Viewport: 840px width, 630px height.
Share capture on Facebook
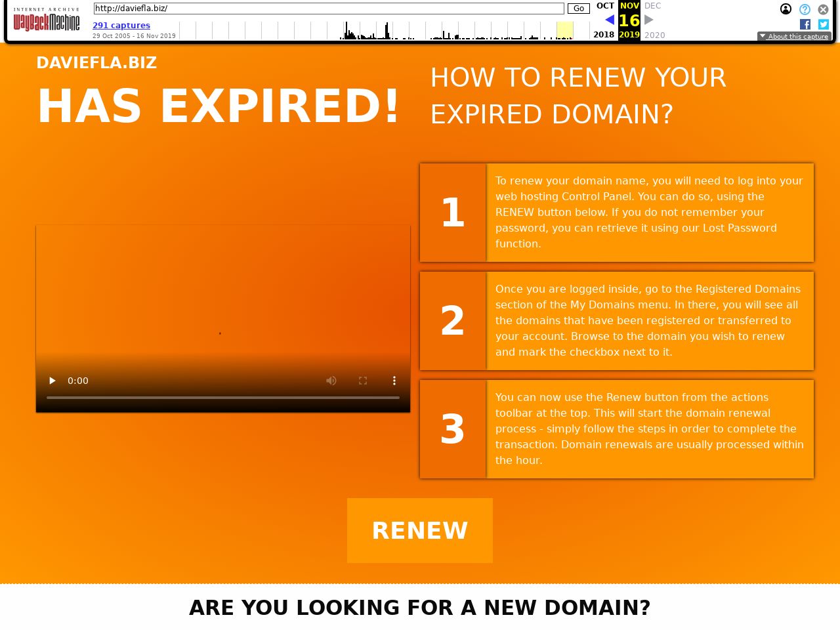[805, 24]
